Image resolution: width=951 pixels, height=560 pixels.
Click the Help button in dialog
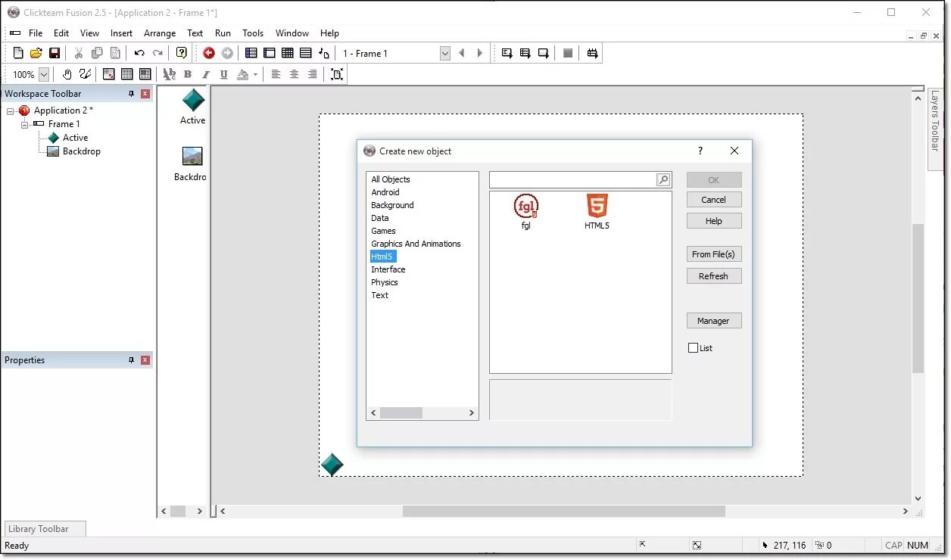click(x=714, y=221)
